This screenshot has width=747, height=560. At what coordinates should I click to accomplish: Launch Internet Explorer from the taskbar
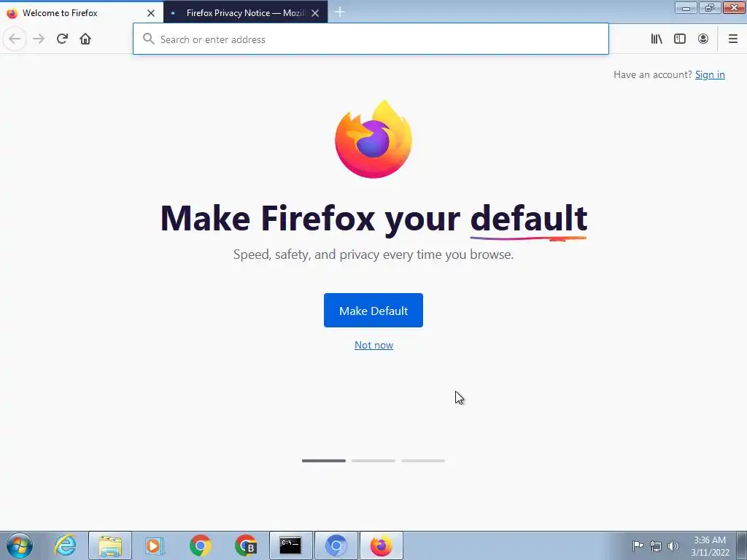pos(65,545)
